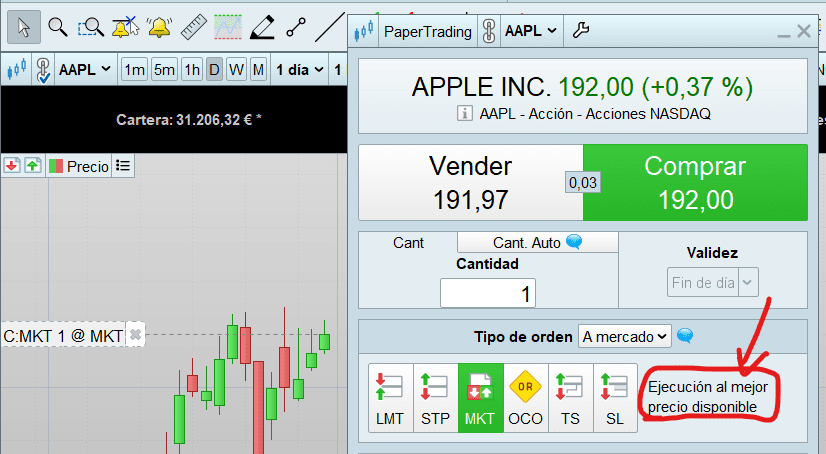The height and width of the screenshot is (454, 826).
Task: Select the zoom-to-area tool
Action: [x=91, y=27]
